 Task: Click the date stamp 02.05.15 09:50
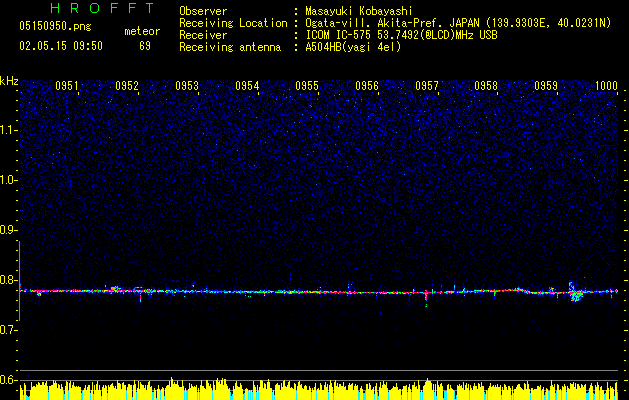click(61, 46)
